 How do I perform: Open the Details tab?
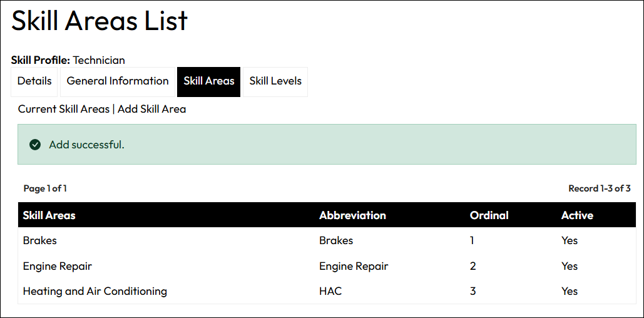34,81
